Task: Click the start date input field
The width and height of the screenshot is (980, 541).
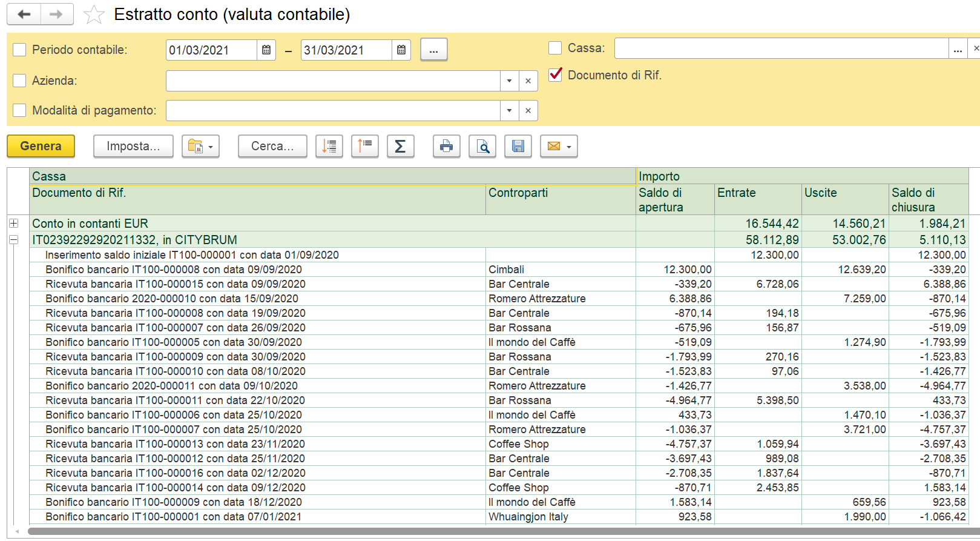Action: (211, 50)
